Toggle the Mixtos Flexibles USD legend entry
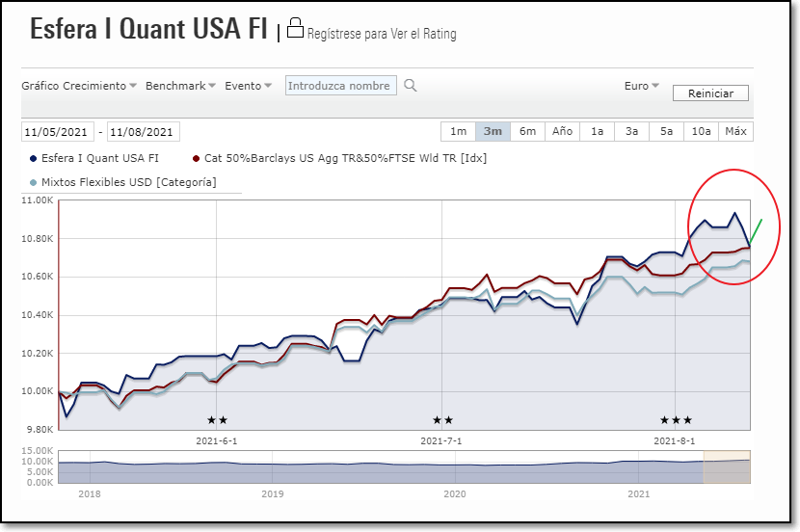Image resolution: width=800 pixels, height=532 pixels. pos(123,182)
